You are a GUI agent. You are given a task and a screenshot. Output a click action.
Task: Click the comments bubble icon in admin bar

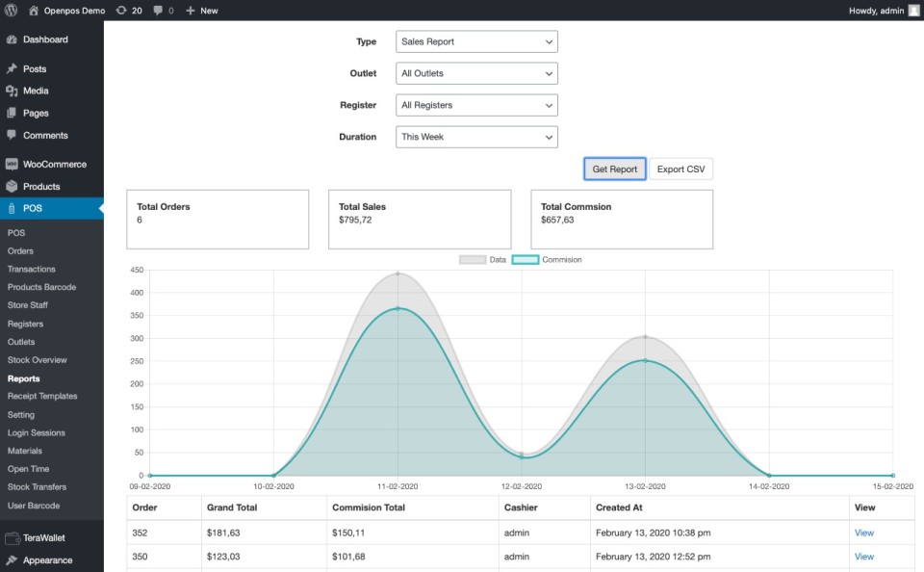click(159, 11)
